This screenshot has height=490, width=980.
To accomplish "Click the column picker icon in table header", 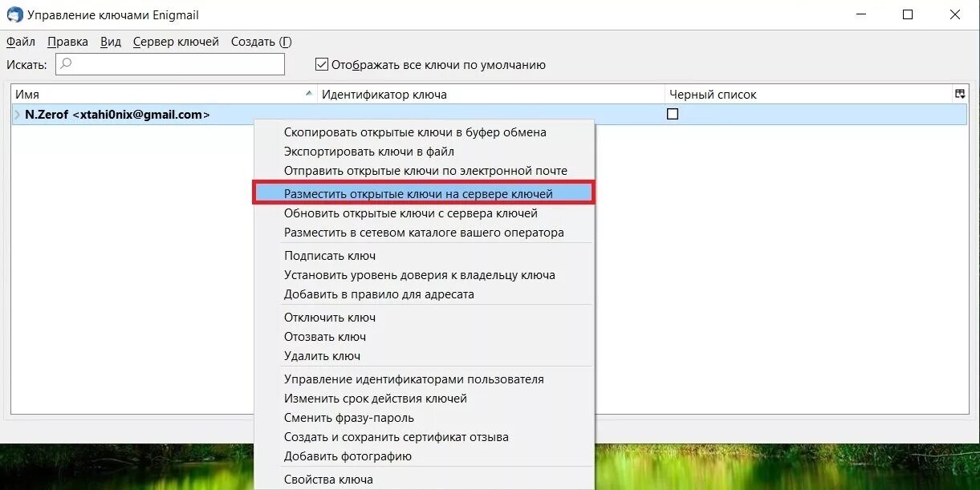I will pos(960,94).
